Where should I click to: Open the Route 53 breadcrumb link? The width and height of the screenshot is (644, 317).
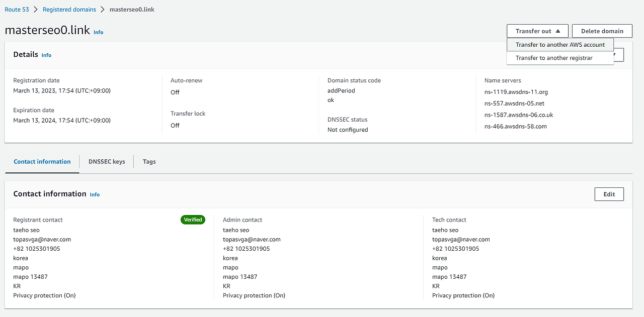tap(17, 10)
